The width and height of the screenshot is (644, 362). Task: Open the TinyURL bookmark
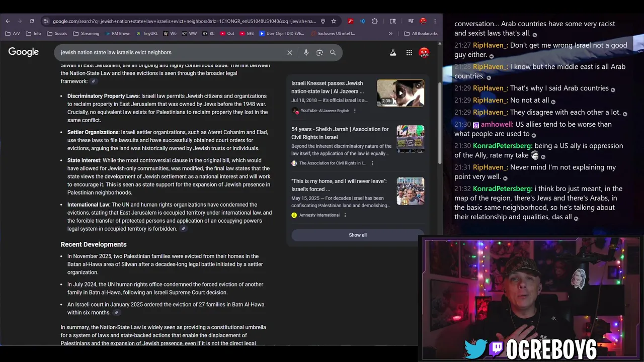click(146, 34)
